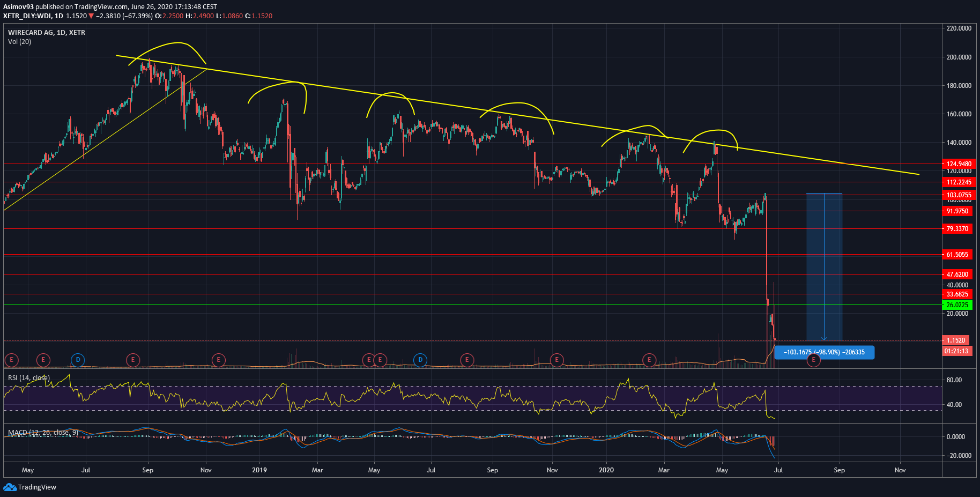Click the Asimov93 author name in header
This screenshot has height=497, width=980.
coord(18,6)
